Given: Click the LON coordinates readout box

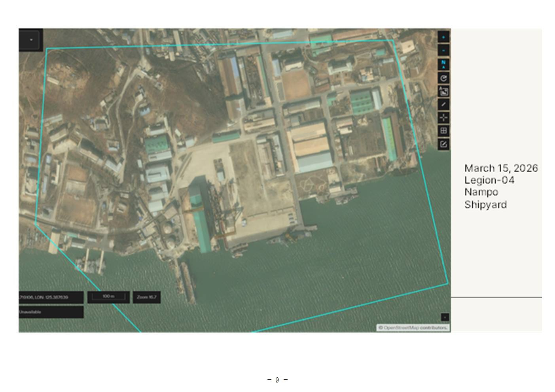Looking at the screenshot, I should (x=51, y=297).
